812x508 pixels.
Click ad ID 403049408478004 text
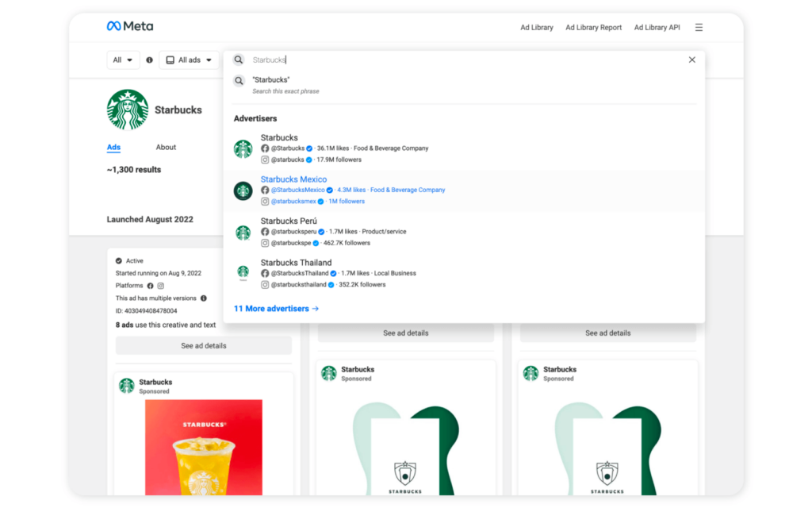146,311
